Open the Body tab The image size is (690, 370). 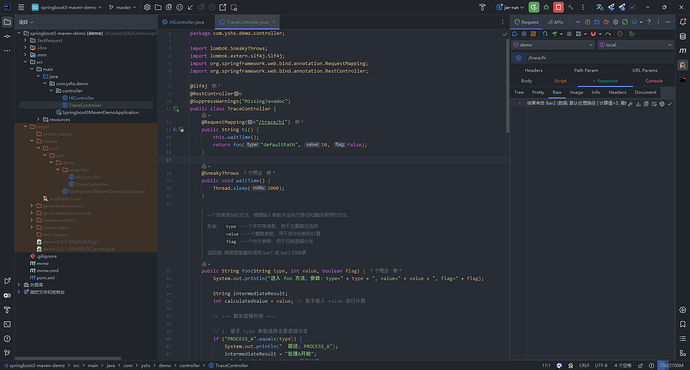(526, 81)
